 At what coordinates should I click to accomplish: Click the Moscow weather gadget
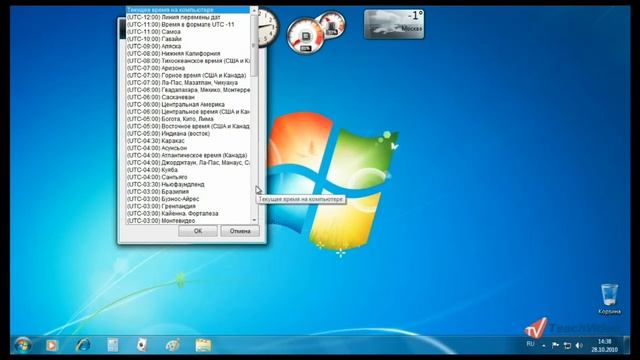(394, 24)
